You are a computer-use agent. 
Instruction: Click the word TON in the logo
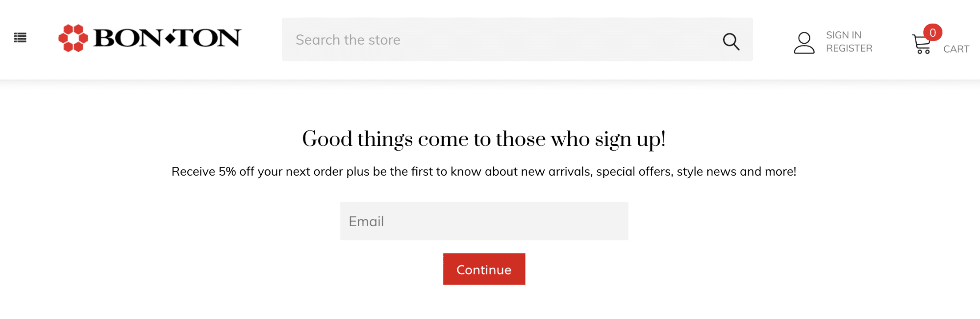click(208, 38)
